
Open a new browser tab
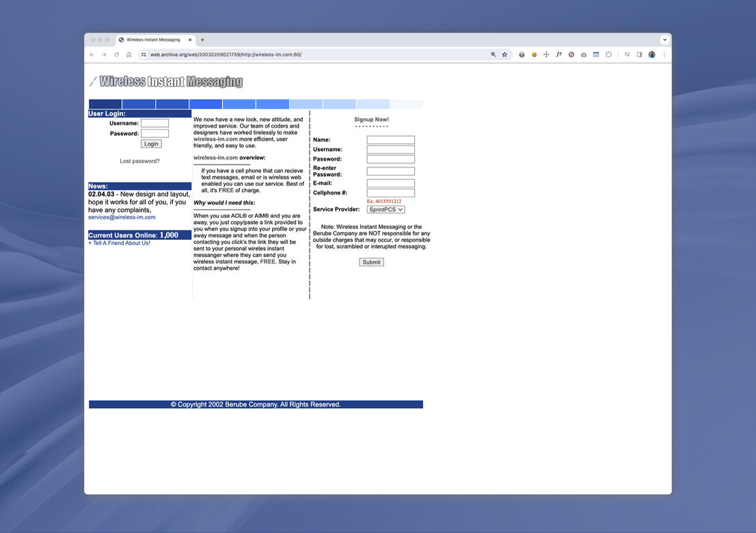(x=202, y=40)
